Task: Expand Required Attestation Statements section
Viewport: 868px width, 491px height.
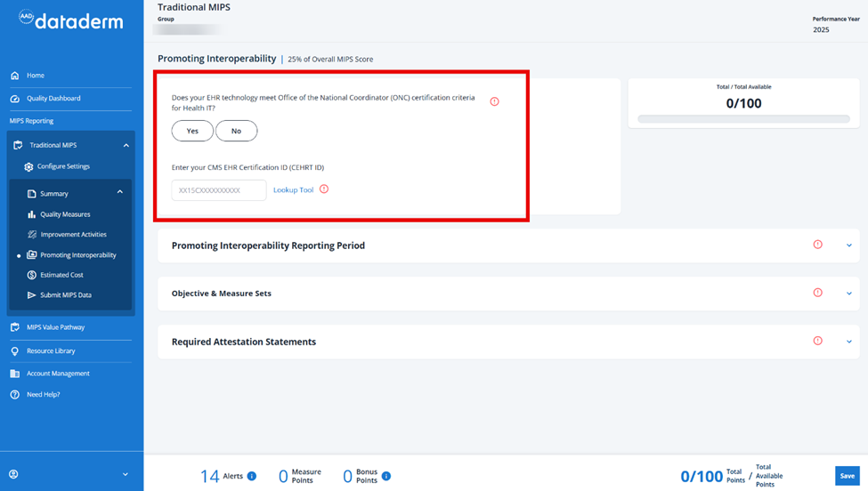Action: [849, 342]
